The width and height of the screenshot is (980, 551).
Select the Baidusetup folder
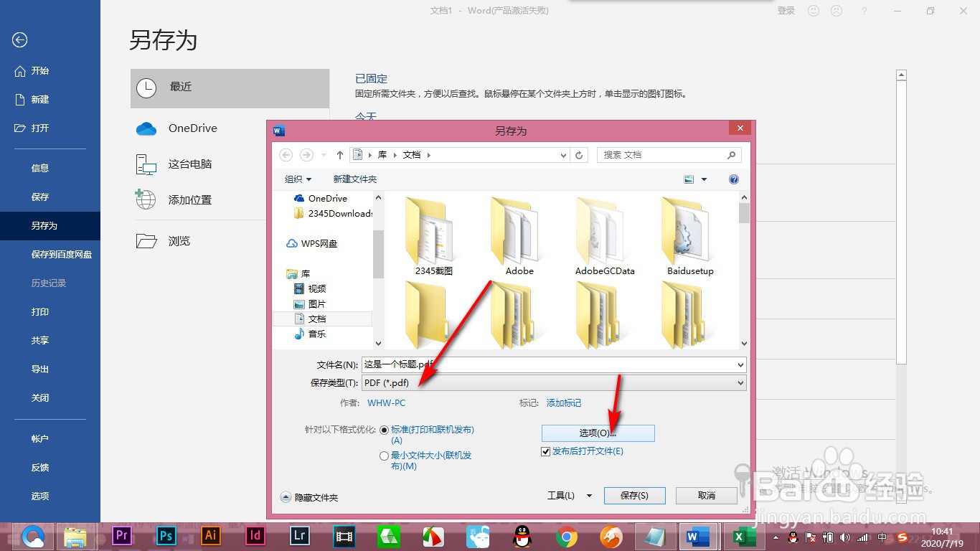pos(690,236)
